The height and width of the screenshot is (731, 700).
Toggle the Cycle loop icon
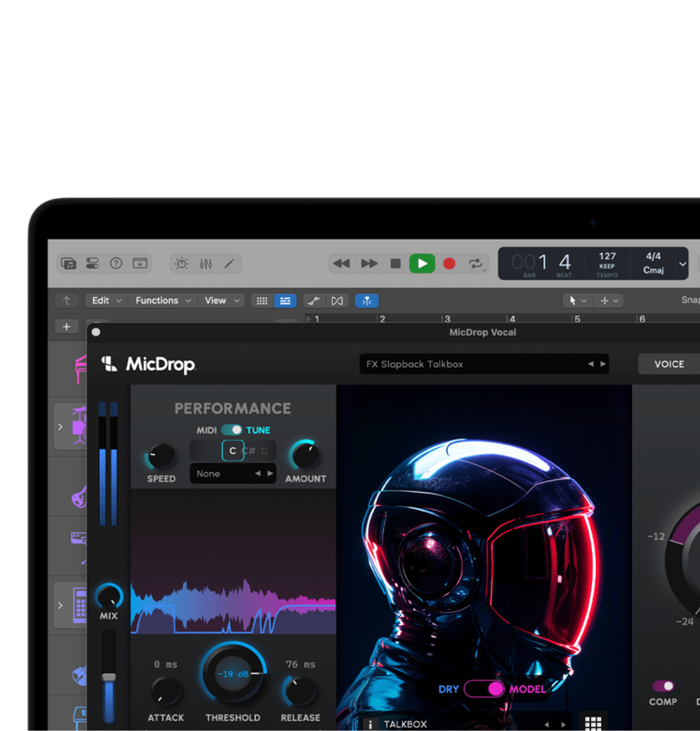475,264
